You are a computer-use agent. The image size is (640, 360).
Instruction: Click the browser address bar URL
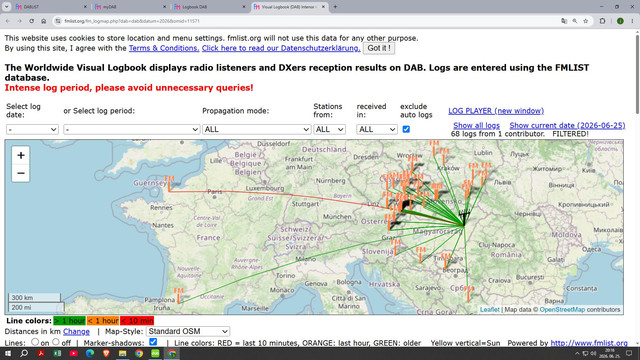132,21
